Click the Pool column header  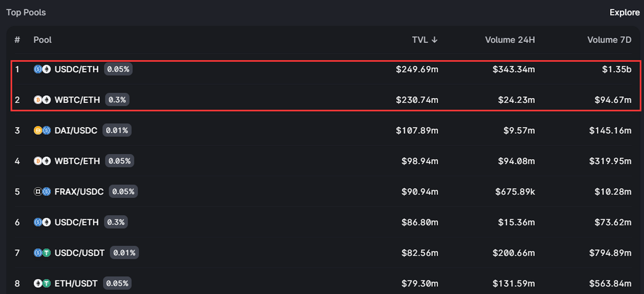(43, 40)
